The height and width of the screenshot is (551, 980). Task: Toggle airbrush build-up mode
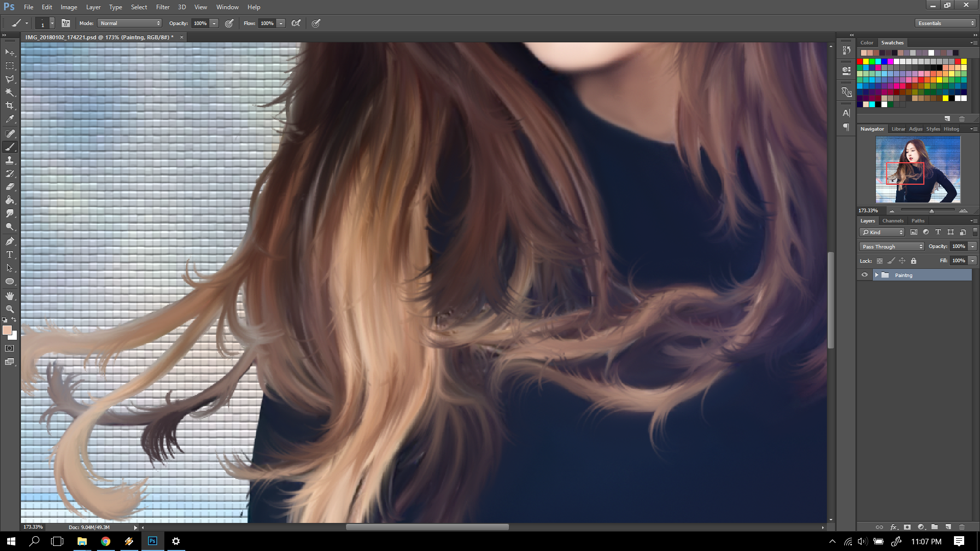[x=296, y=23]
